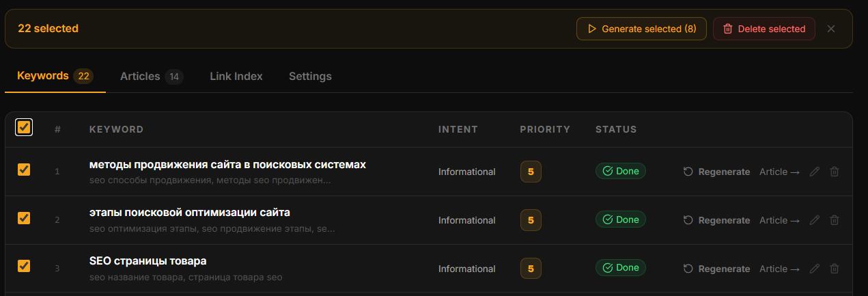Open Article link for row 1
The image size is (868, 296).
pyautogui.click(x=779, y=172)
